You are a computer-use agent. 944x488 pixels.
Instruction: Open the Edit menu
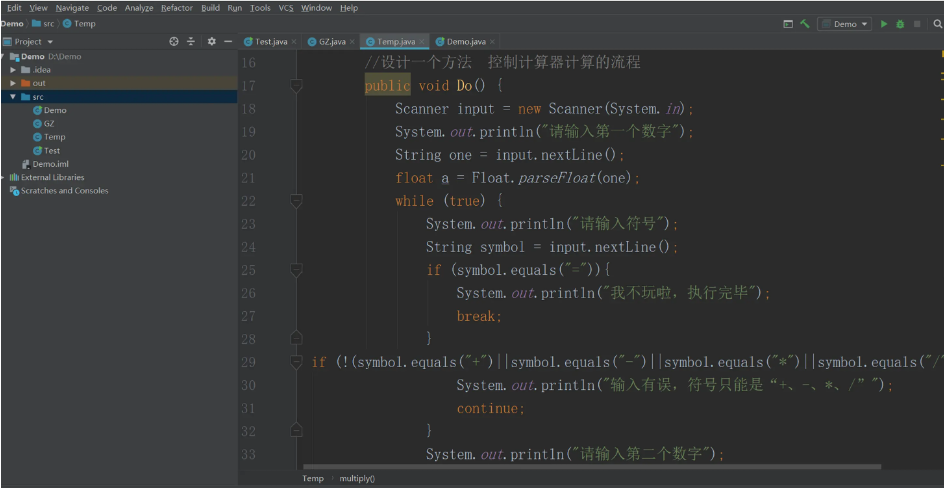pos(14,8)
